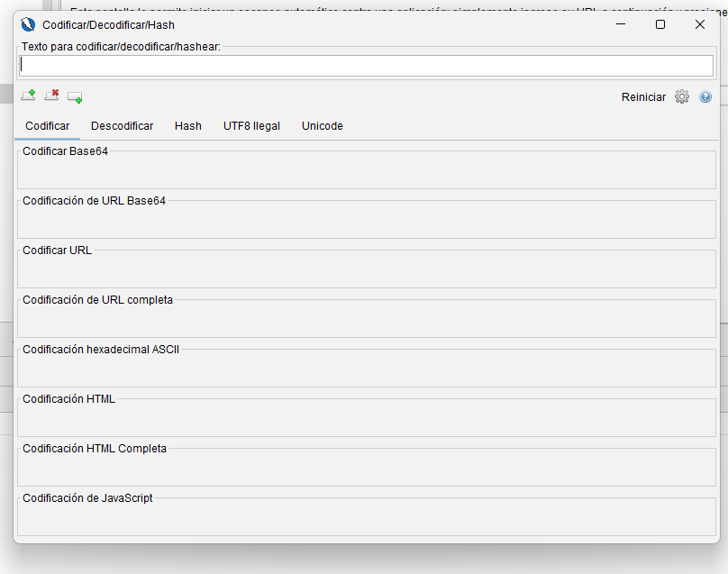
Task: Click the Codificación HTML Completa output box
Action: [x=366, y=470]
